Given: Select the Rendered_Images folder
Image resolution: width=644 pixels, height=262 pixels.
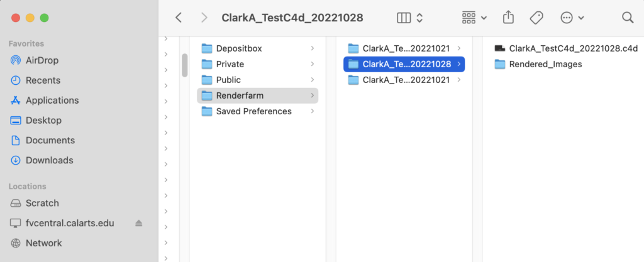Looking at the screenshot, I should 538,64.
